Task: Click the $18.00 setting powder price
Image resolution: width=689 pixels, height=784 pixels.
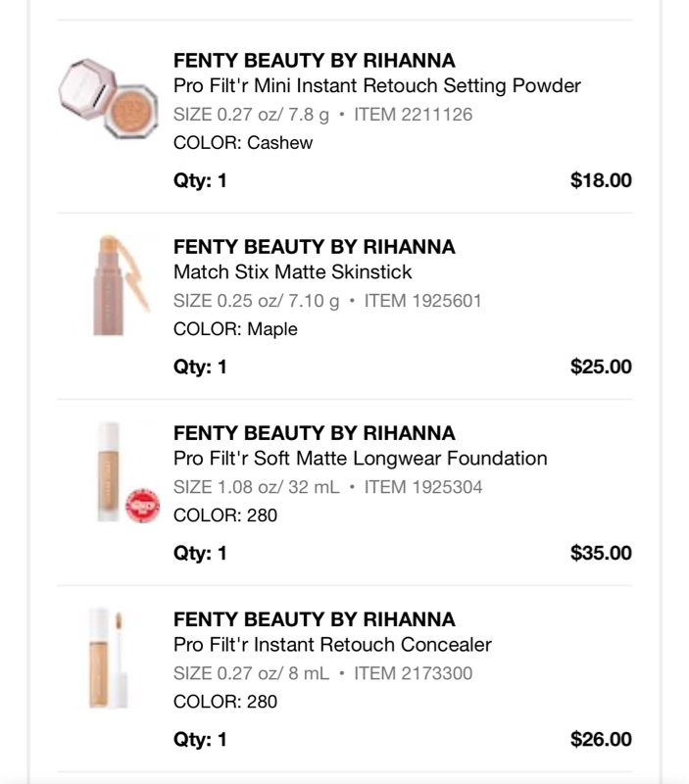Action: tap(601, 180)
